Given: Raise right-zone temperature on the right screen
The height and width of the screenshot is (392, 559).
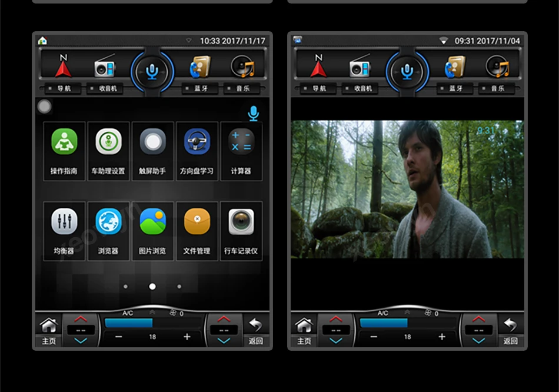Looking at the screenshot, I should pos(479,318).
